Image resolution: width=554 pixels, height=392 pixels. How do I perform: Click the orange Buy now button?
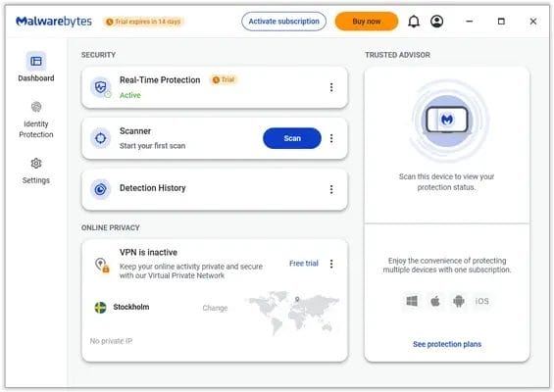click(367, 22)
